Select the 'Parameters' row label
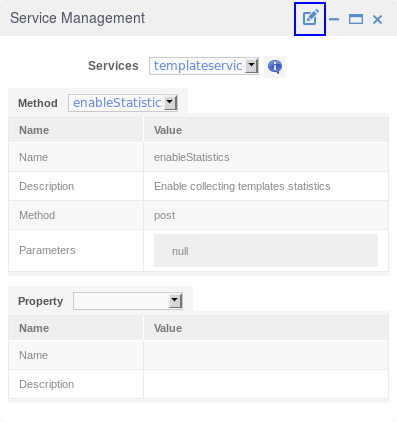The image size is (397, 422). [x=47, y=250]
